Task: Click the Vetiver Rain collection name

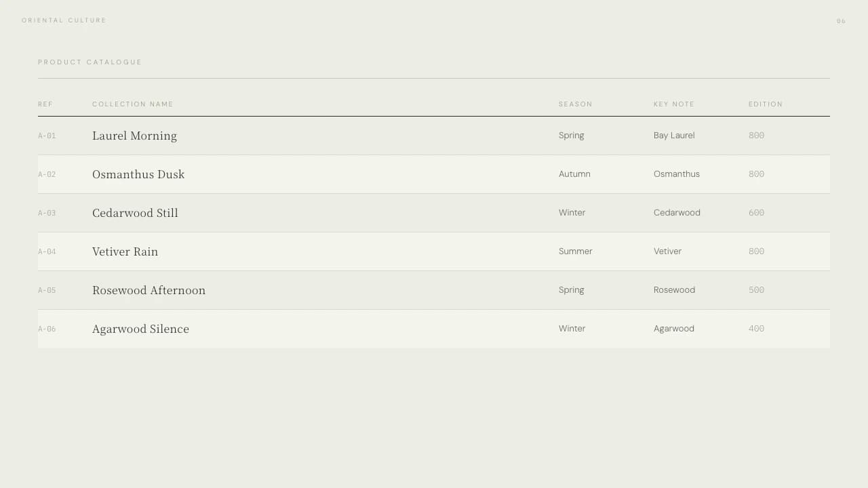Action: pos(125,251)
